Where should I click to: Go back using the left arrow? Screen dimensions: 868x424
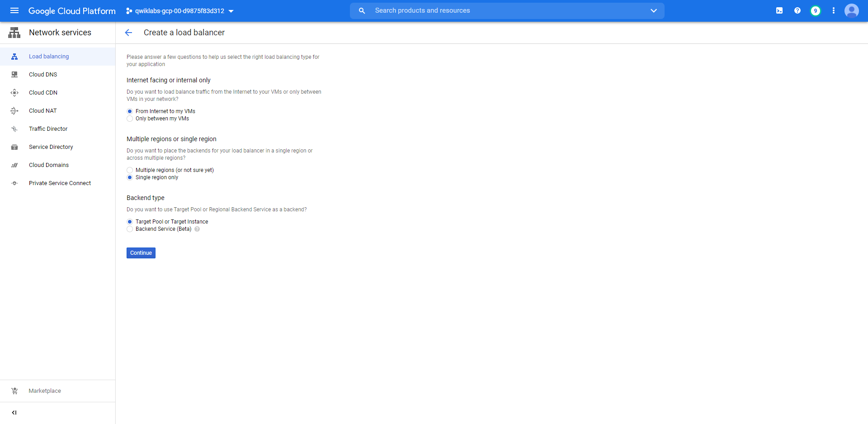tap(128, 33)
